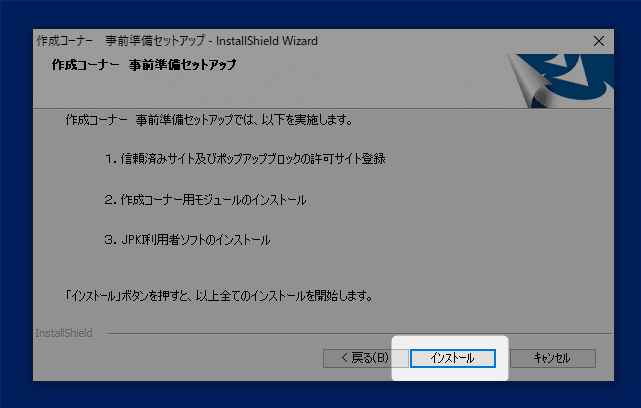The height and width of the screenshot is (408, 641).
Task: Go back with the 戻る(B) button
Action: [x=365, y=358]
